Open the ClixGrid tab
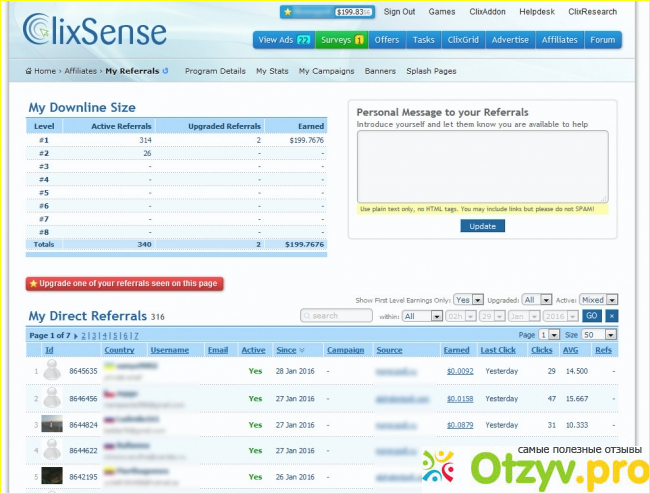The width and height of the screenshot is (650, 494). 462,40
